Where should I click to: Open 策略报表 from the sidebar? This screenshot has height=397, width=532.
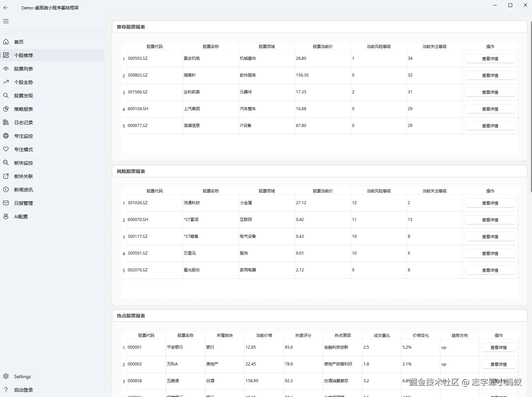click(x=52, y=109)
